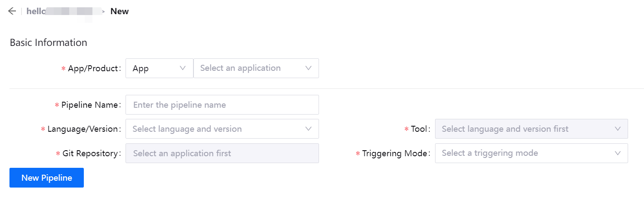This screenshot has height=203, width=644.
Task: Click the chevron in the App selector
Action: [182, 68]
